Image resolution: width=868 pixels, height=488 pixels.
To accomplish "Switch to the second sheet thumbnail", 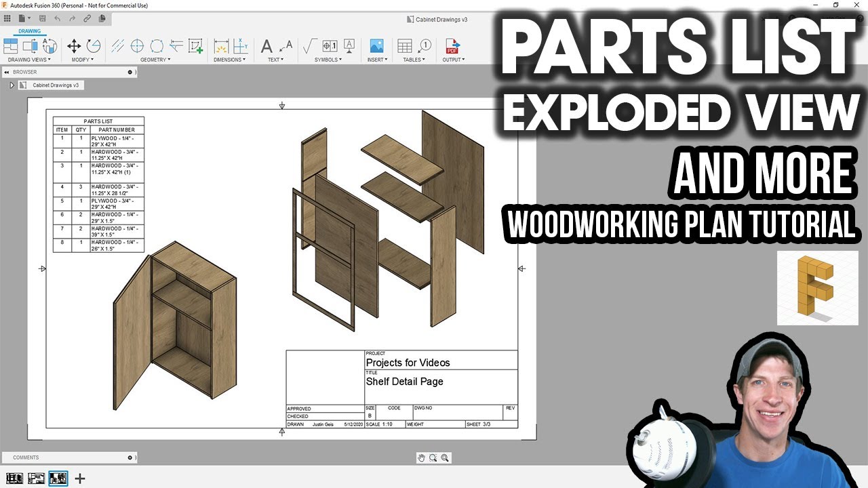I will (x=36, y=479).
